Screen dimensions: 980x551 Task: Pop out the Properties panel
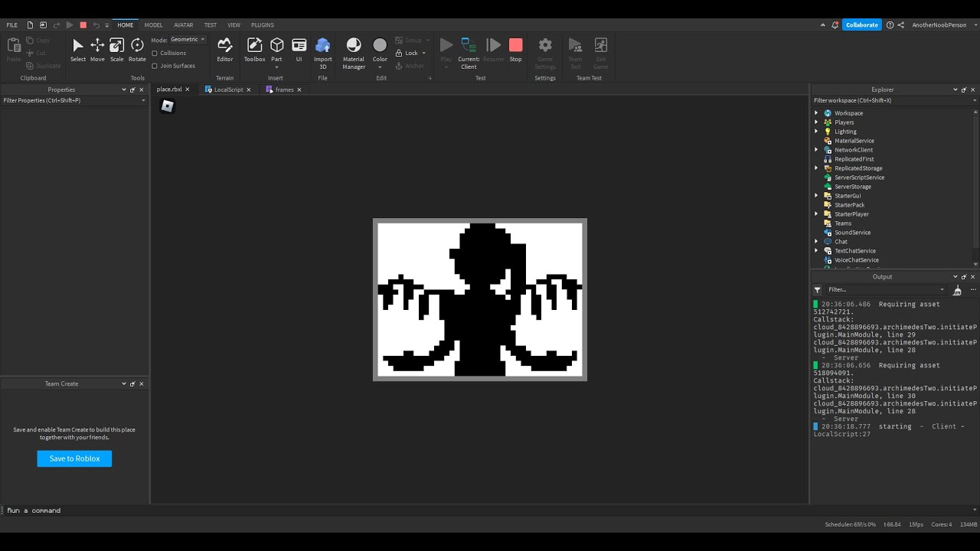[x=132, y=90]
